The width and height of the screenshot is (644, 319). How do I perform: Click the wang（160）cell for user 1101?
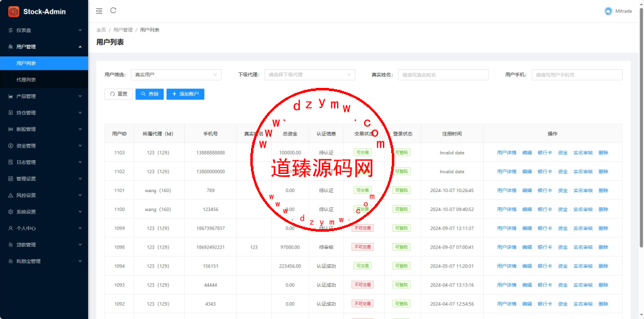(x=158, y=190)
